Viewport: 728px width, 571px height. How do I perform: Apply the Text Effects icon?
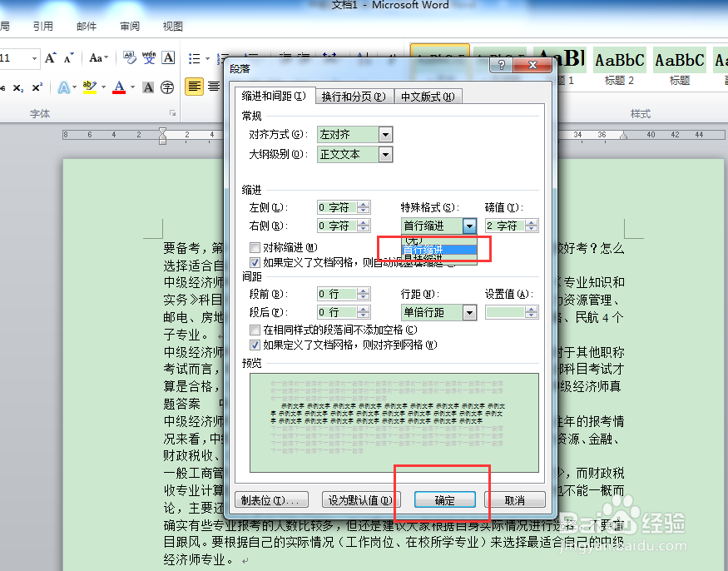[x=63, y=87]
